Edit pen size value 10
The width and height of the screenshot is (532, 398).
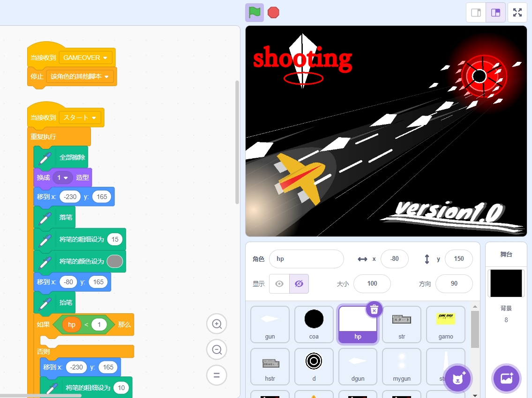tap(121, 388)
